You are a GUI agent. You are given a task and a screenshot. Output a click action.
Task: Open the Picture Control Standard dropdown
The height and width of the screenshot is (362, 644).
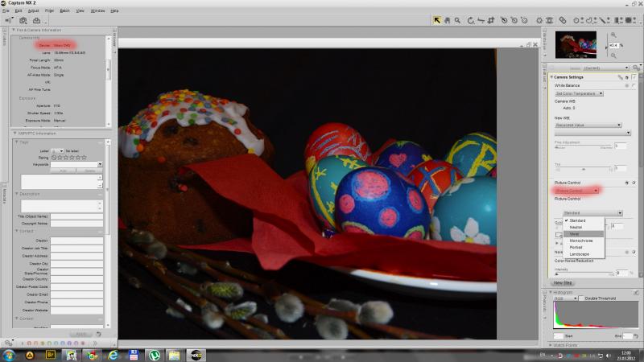click(592, 213)
